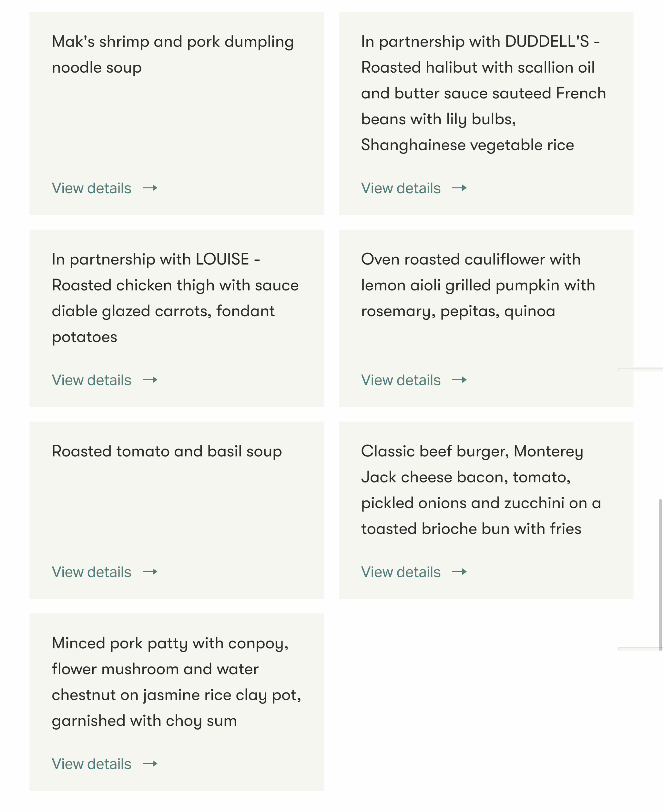Click the Classic beef burger dish description
Viewport: 663px width, 812px height.
point(481,490)
